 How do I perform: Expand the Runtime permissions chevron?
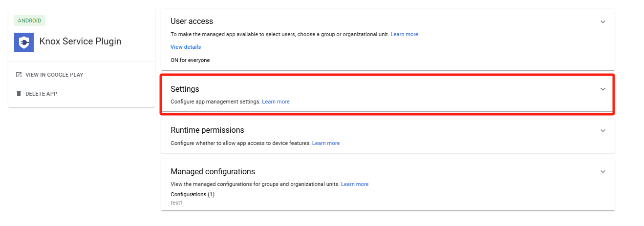click(603, 130)
